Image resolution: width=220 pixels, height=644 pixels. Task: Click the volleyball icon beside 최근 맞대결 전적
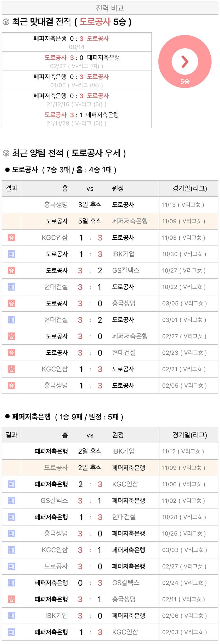pos(6,22)
